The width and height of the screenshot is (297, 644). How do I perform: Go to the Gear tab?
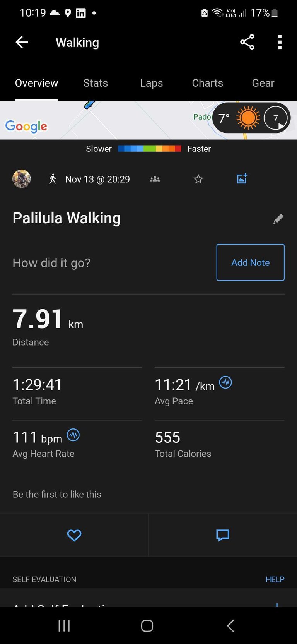pos(263,83)
